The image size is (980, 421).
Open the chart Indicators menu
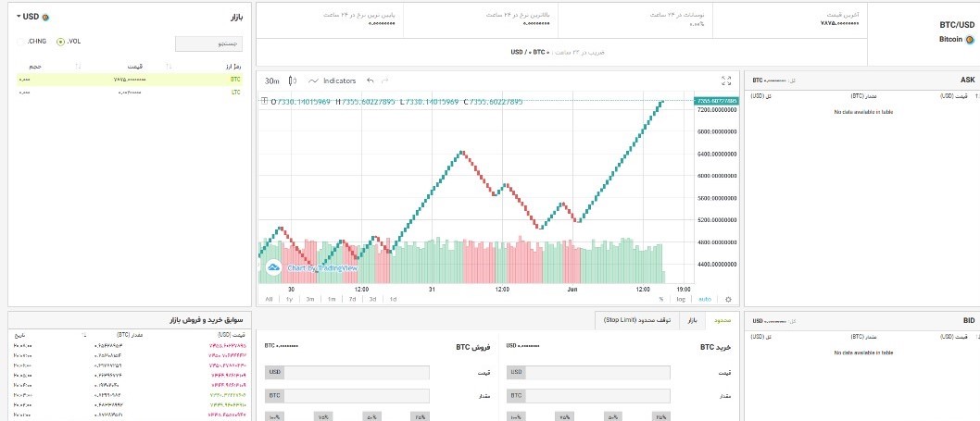333,81
